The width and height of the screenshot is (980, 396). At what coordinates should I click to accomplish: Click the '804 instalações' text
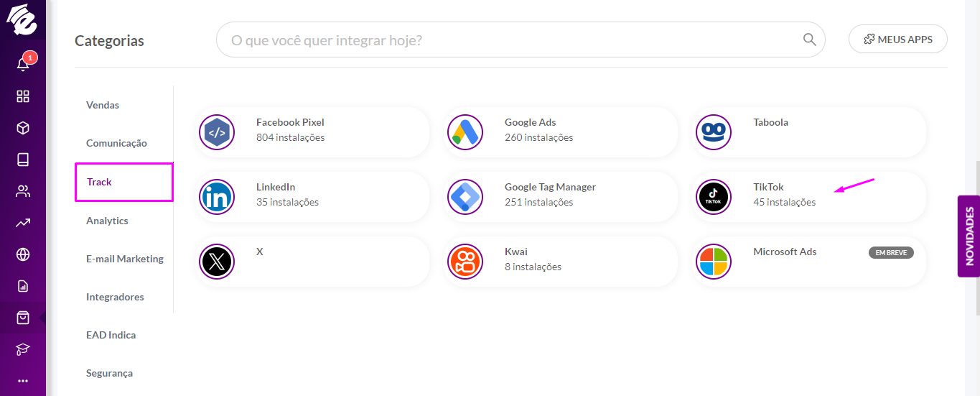290,137
